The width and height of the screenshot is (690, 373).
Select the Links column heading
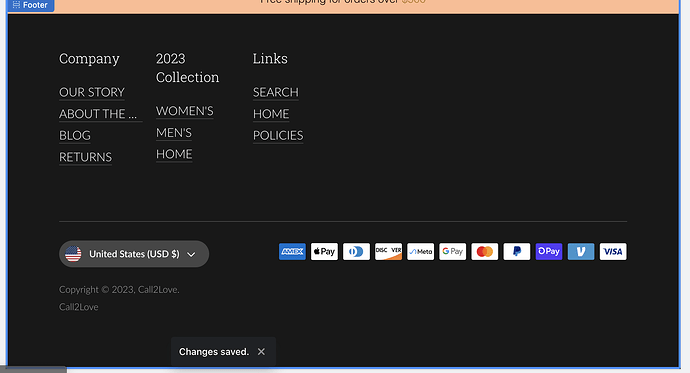[x=270, y=59]
